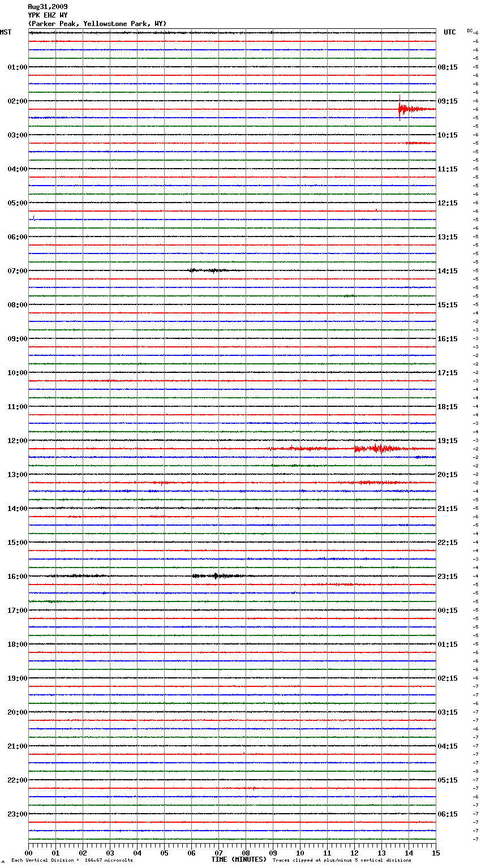Click the '19:00' MST time label
This screenshot has height=868, width=481.
pos(18,678)
